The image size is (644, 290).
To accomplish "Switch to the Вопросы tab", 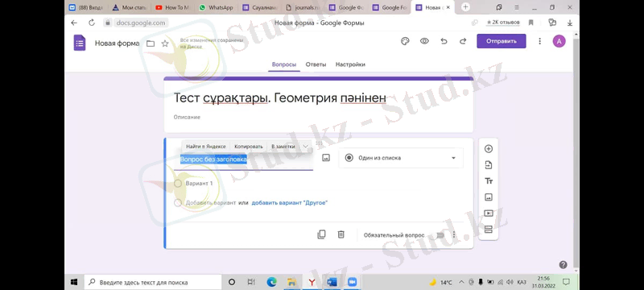I will tap(284, 64).
